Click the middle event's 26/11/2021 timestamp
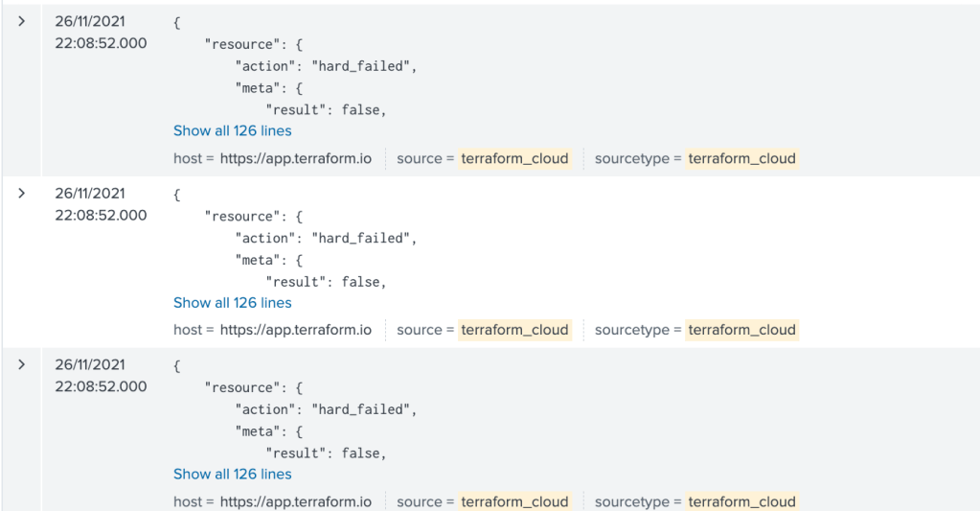The height and width of the screenshot is (511, 980). (x=90, y=193)
